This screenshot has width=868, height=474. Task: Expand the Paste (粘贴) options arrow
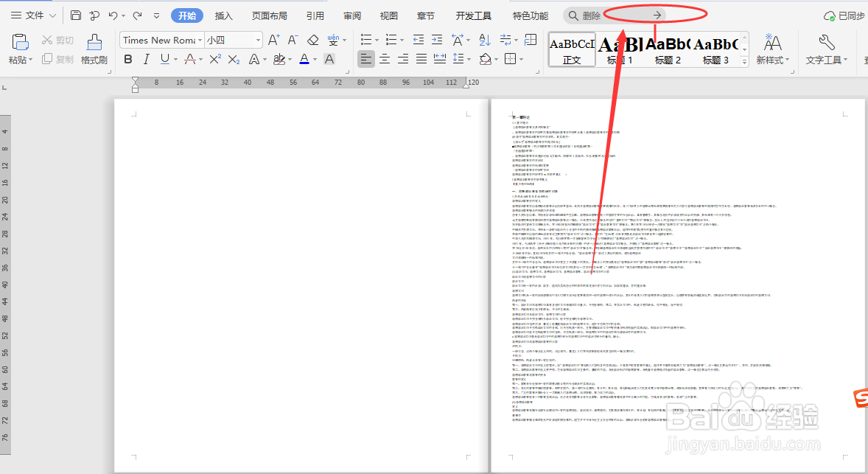pyautogui.click(x=30, y=60)
